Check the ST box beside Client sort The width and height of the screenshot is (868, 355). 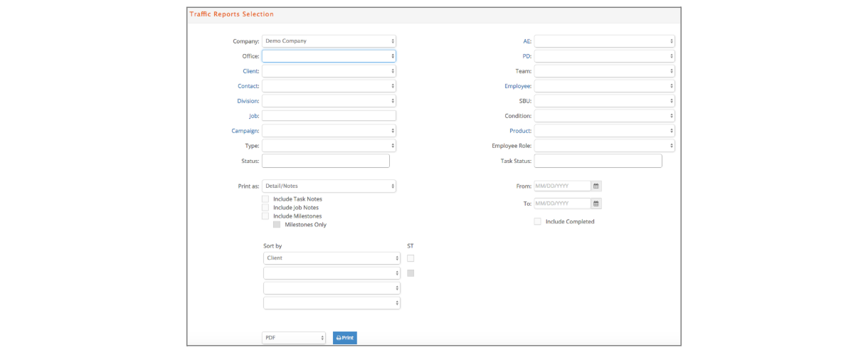click(411, 258)
